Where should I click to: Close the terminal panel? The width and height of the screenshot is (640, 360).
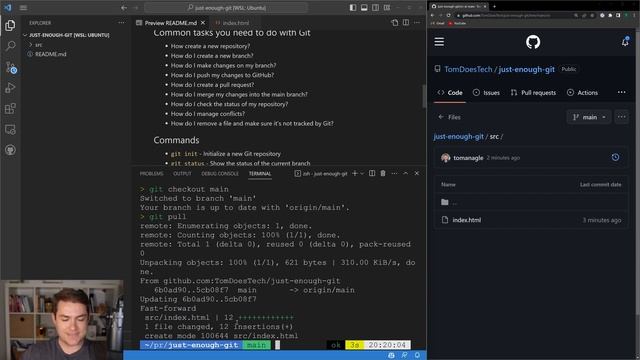click(417, 173)
